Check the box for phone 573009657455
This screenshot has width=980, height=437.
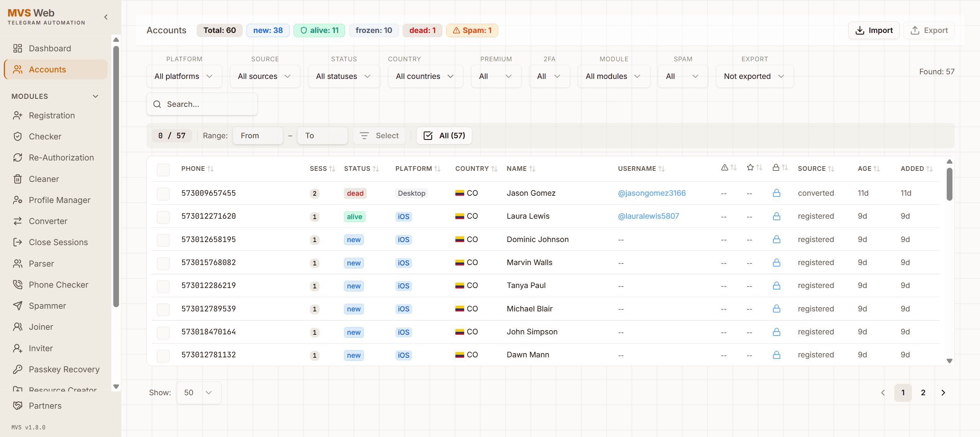pyautogui.click(x=163, y=194)
